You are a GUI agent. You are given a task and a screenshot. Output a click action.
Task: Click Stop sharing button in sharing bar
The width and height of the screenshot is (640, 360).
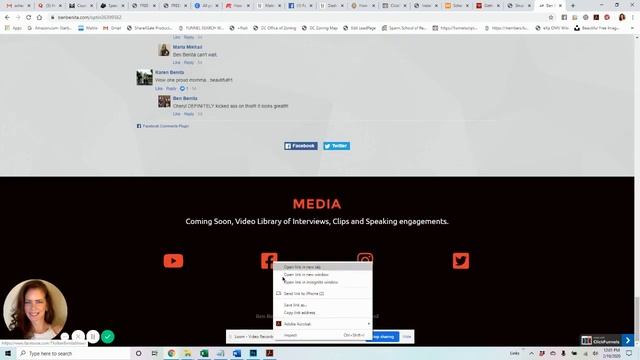click(x=385, y=337)
